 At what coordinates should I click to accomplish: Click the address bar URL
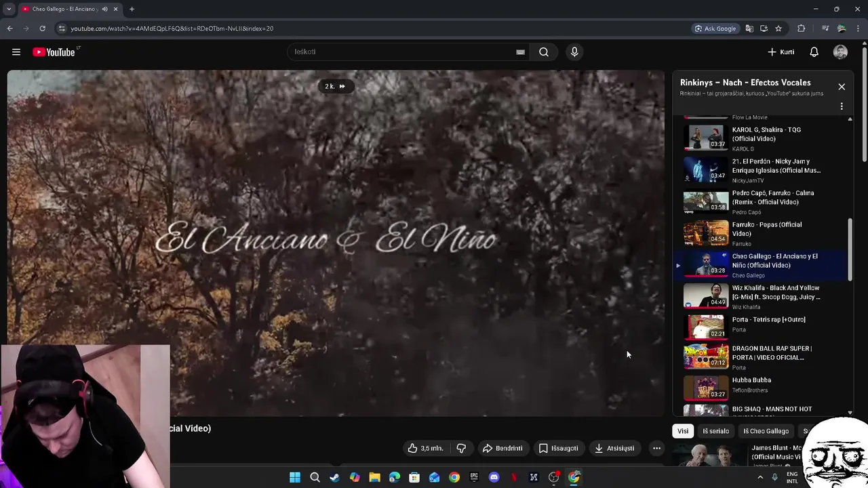tap(172, 28)
